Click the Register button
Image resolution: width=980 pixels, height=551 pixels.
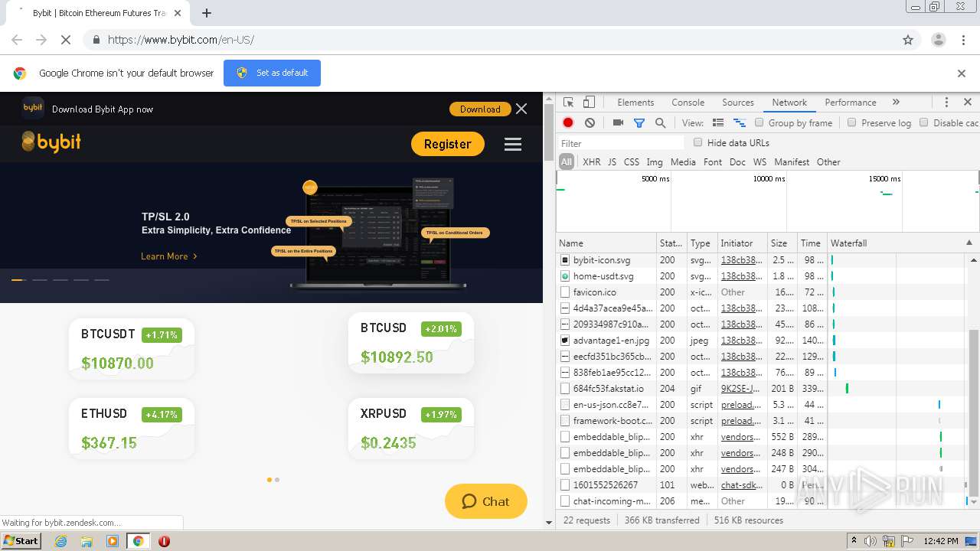pos(448,144)
